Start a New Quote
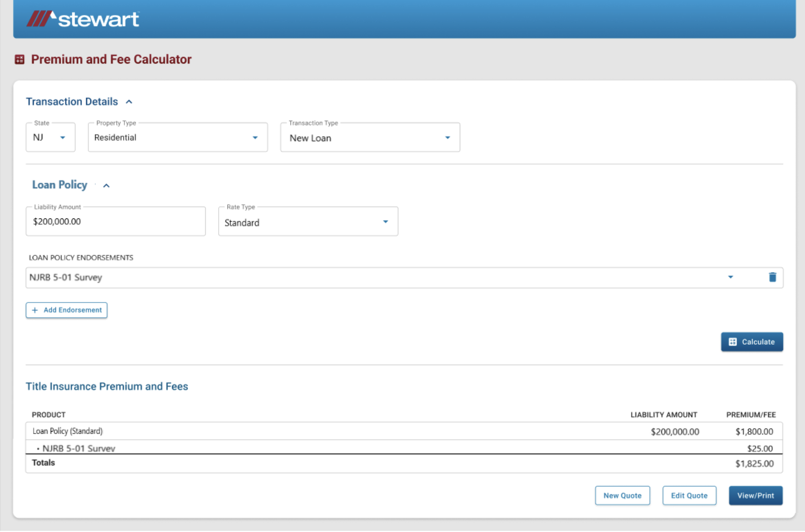 [x=622, y=495]
